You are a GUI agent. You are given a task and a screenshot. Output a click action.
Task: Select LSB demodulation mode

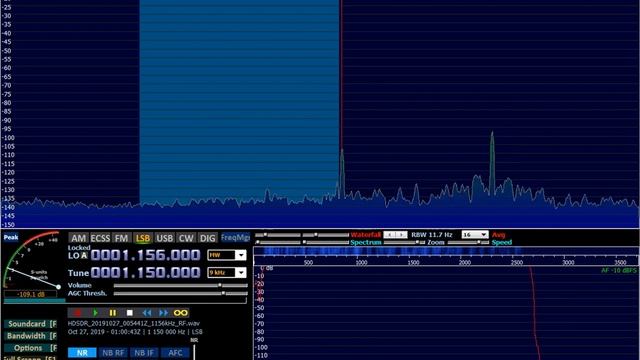click(143, 238)
